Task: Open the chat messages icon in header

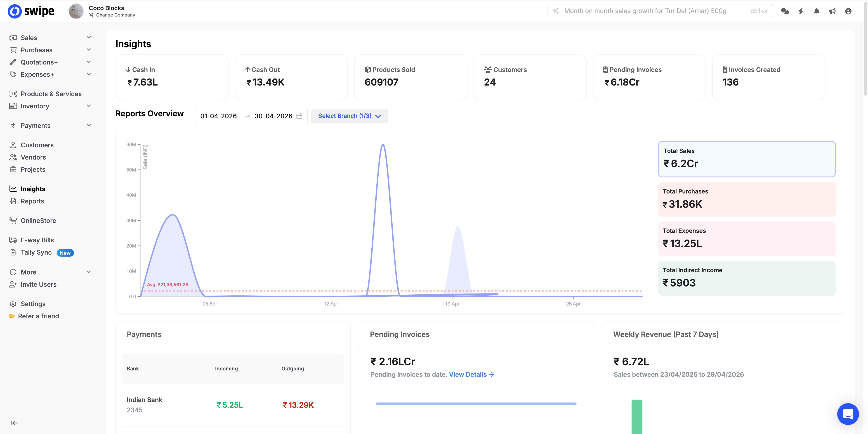Action: (x=785, y=11)
